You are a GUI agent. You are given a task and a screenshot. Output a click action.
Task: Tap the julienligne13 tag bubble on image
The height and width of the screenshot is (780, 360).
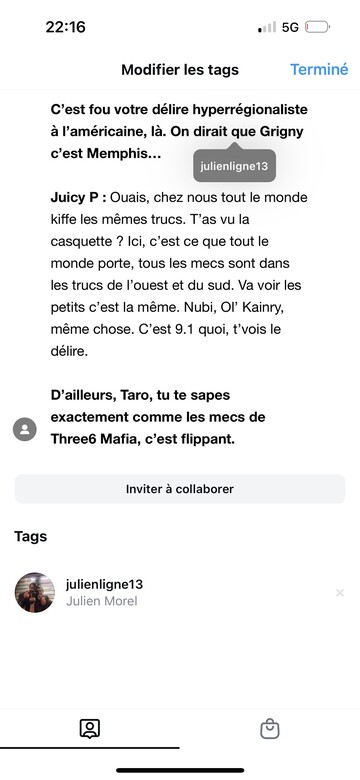click(234, 166)
